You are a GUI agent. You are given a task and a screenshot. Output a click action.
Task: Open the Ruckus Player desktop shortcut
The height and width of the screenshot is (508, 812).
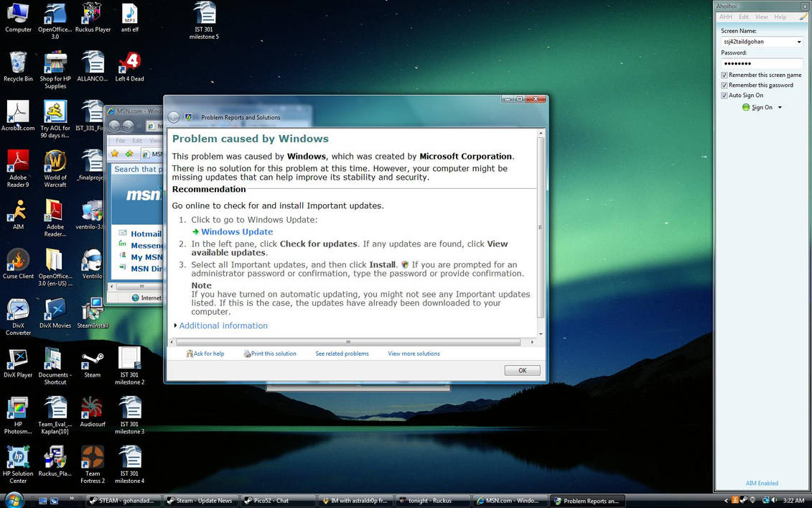tap(93, 18)
